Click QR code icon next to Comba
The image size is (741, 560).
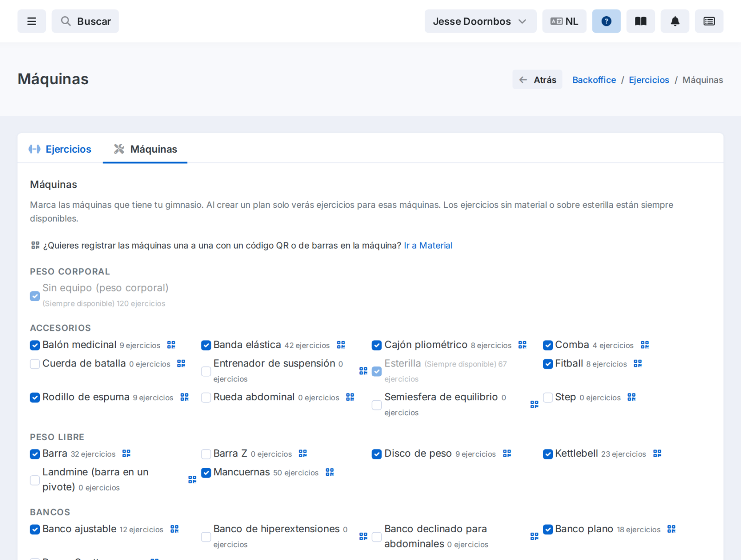point(645,345)
